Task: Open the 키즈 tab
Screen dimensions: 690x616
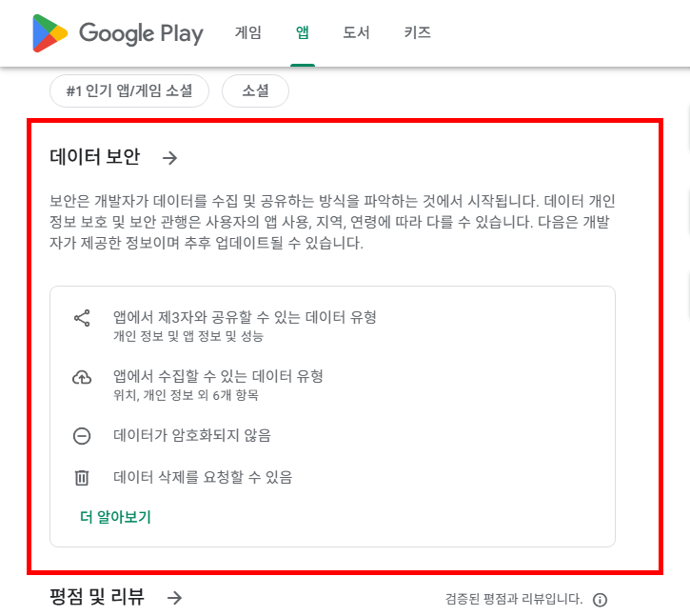Action: pyautogui.click(x=417, y=32)
